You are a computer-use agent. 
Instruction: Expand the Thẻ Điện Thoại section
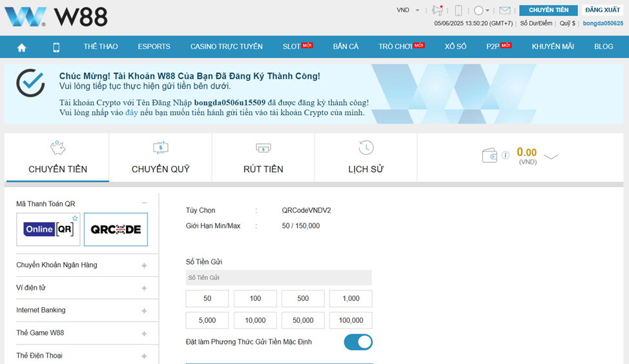[144, 356]
